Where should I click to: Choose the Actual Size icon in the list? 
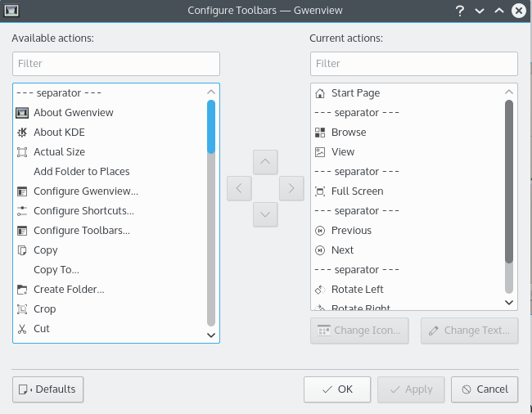[22, 152]
